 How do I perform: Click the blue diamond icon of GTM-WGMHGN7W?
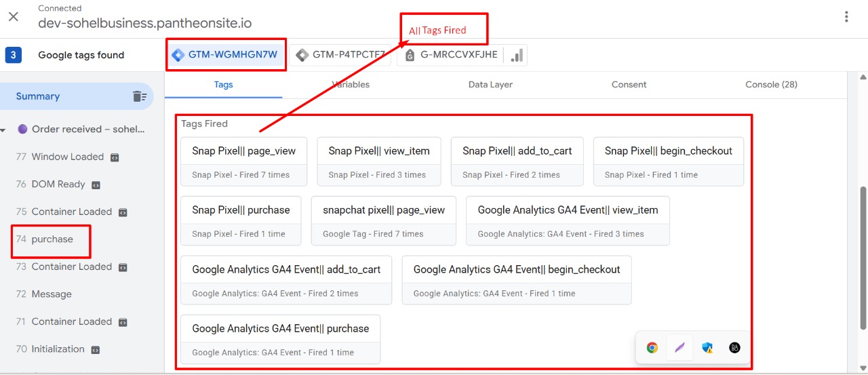point(178,55)
